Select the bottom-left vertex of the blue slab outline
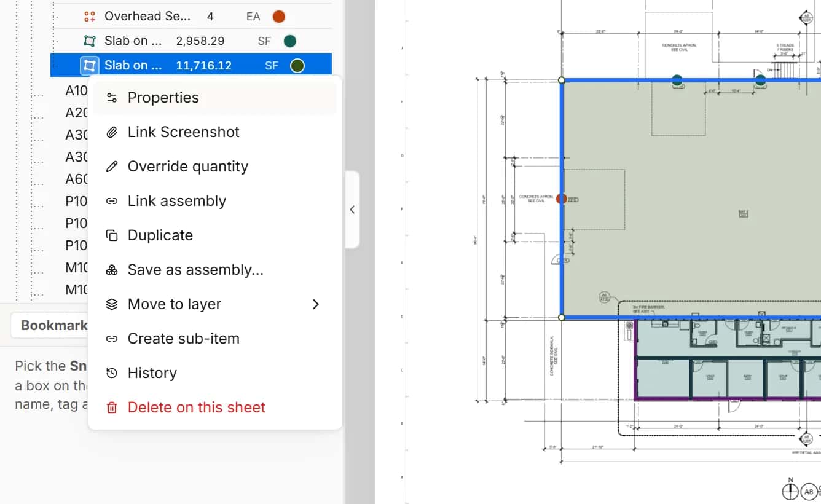Image resolution: width=821 pixels, height=504 pixels. pos(561,317)
